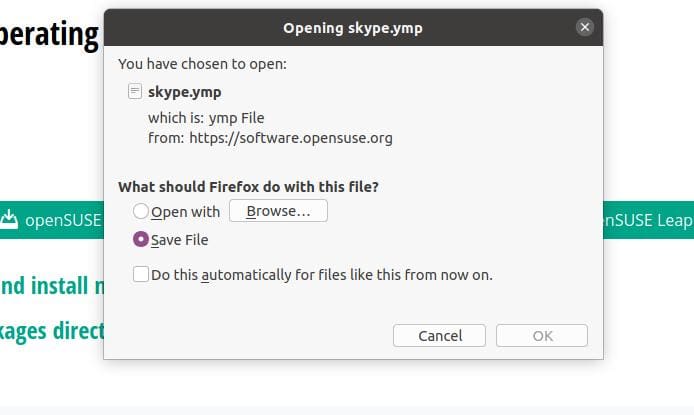
Task: Confirm the dialog with OK
Action: coord(542,336)
